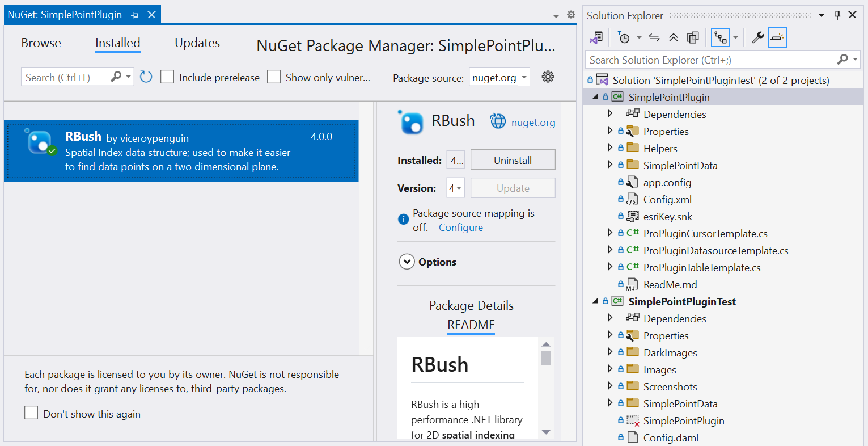
Task: Open NuGet search box dropdown arrow
Action: point(129,77)
